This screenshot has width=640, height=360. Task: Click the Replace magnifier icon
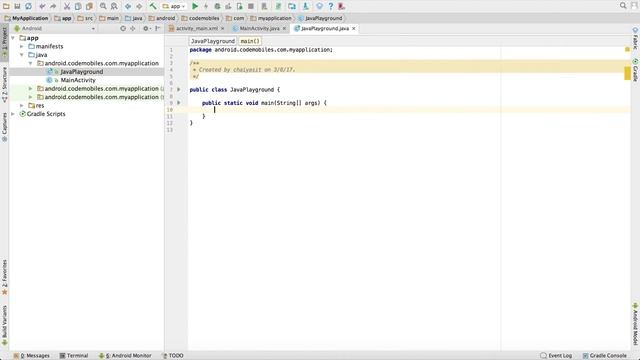click(114, 6)
